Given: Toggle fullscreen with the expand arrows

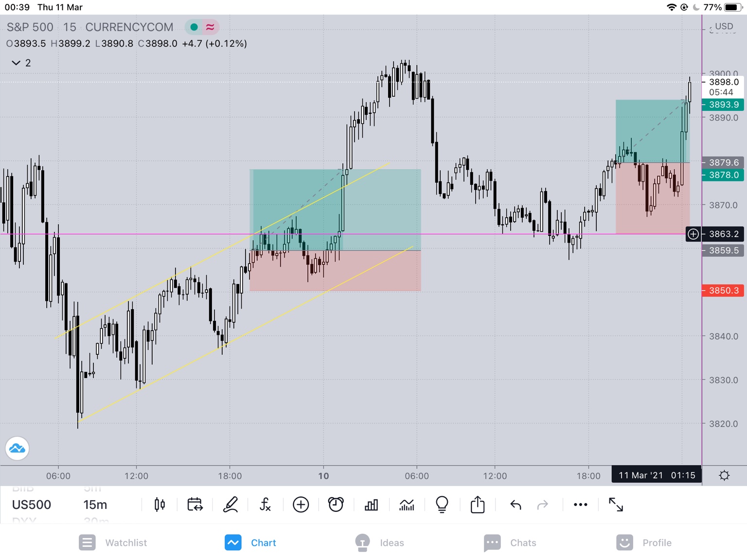Looking at the screenshot, I should [616, 505].
